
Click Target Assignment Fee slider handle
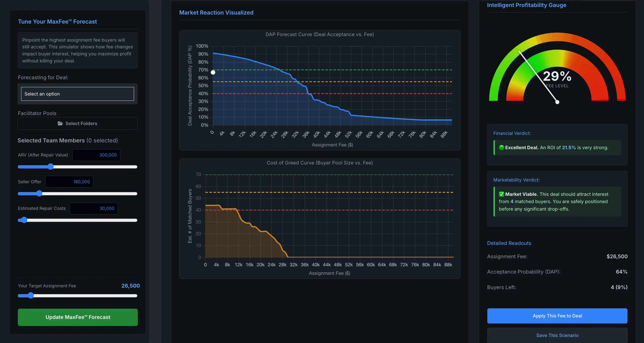(x=31, y=296)
